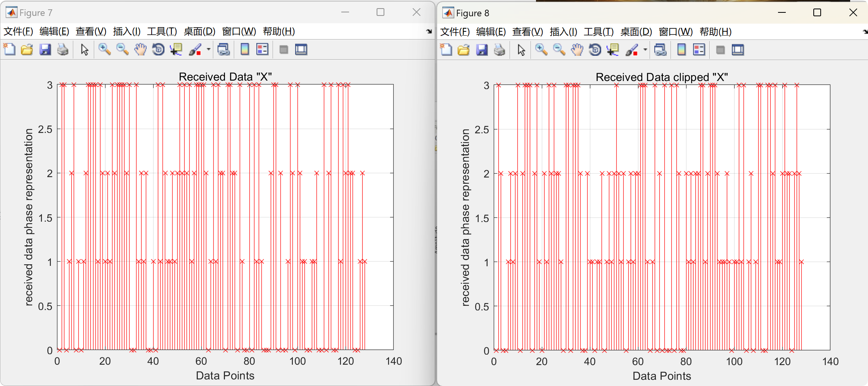Image resolution: width=868 pixels, height=386 pixels.
Task: Click New Figure icon in Figure 8 toolbar
Action: (446, 50)
